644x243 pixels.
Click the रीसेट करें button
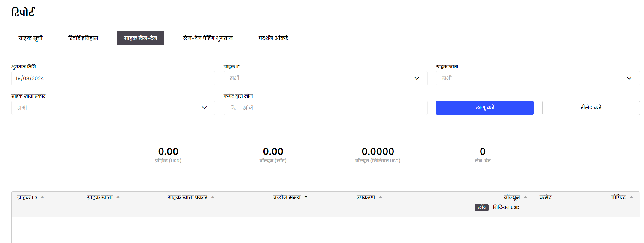[591, 108]
